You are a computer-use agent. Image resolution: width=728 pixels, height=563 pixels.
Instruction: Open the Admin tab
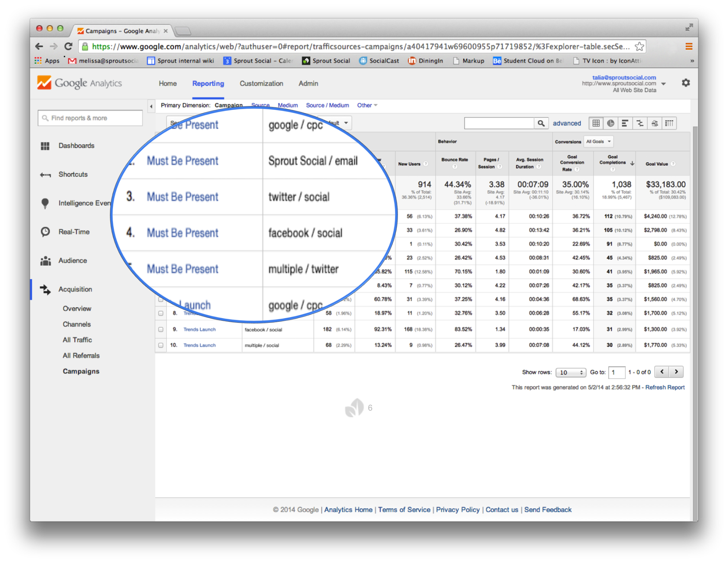(x=308, y=83)
